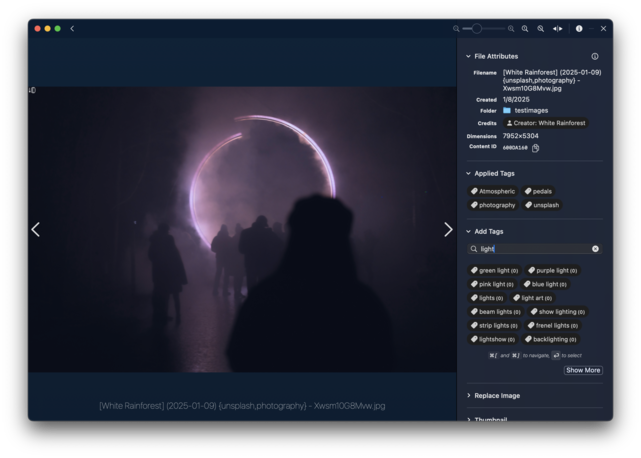Adjust the zoom level slider

tap(483, 29)
